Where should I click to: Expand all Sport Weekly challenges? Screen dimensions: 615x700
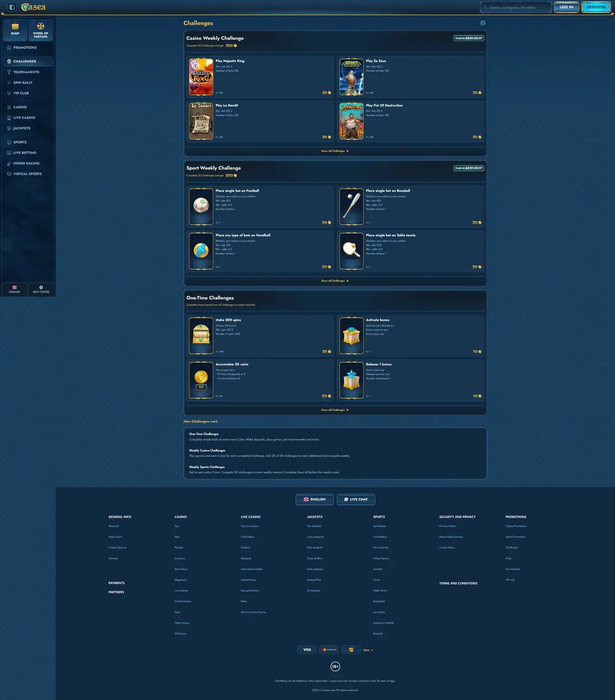tap(335, 281)
